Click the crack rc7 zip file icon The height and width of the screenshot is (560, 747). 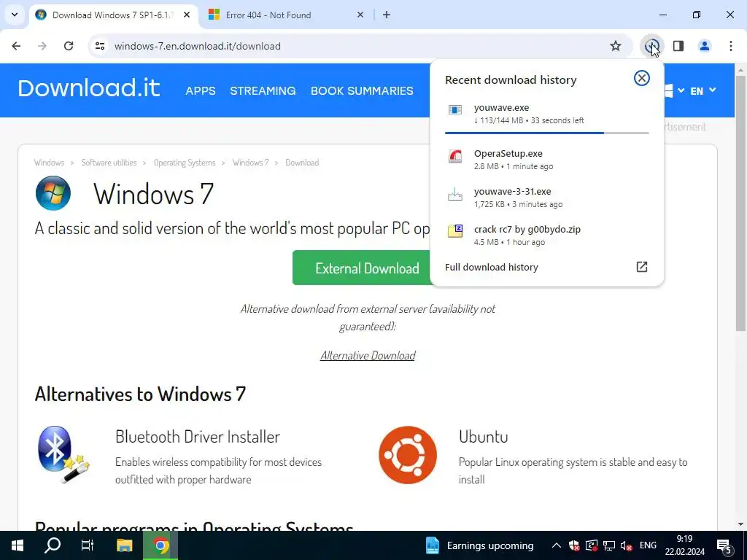455,231
